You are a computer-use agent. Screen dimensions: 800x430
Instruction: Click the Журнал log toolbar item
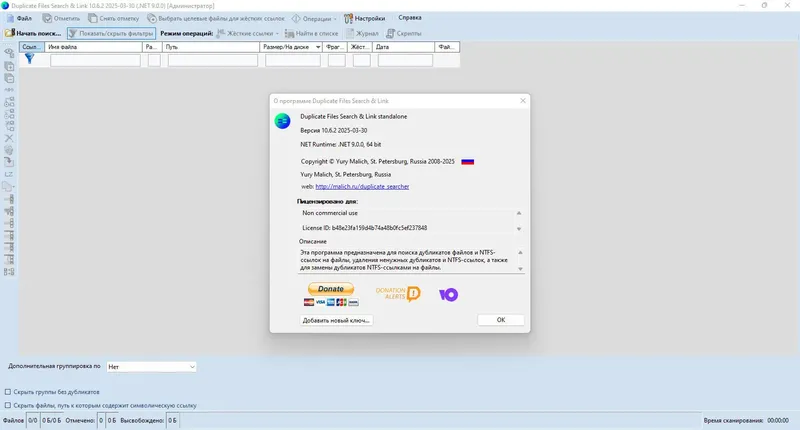coord(362,33)
